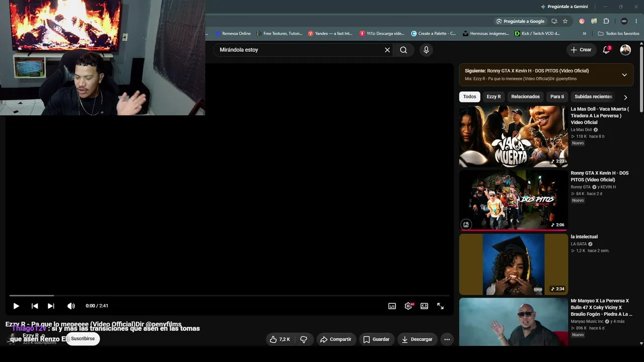Clear the search box text
The image size is (644, 362).
[387, 50]
